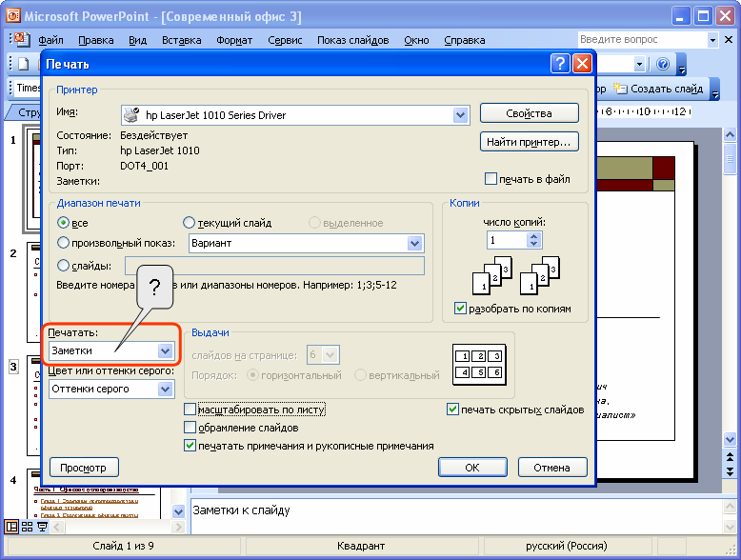
Task: Click the Create slide toolbar button
Action: click(658, 89)
